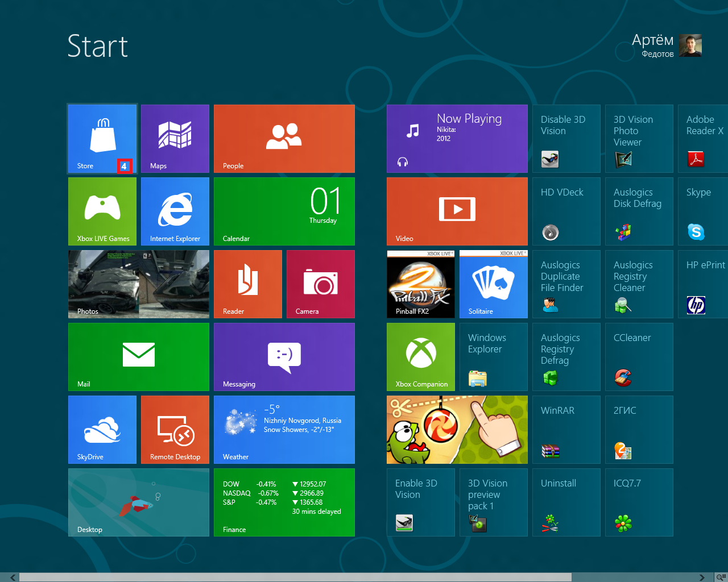Open the Windows Explorer tile
This screenshot has width=728, height=582.
pyautogui.click(x=494, y=357)
